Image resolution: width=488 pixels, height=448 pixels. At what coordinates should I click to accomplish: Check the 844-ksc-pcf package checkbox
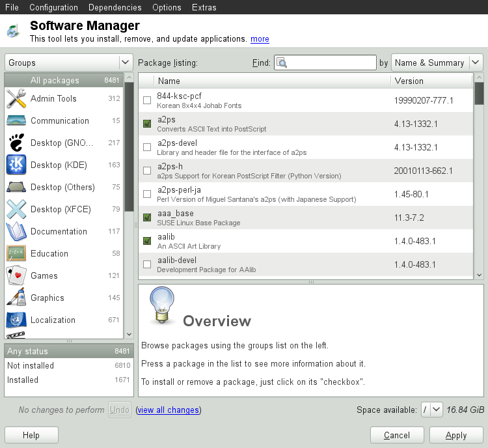click(x=147, y=100)
